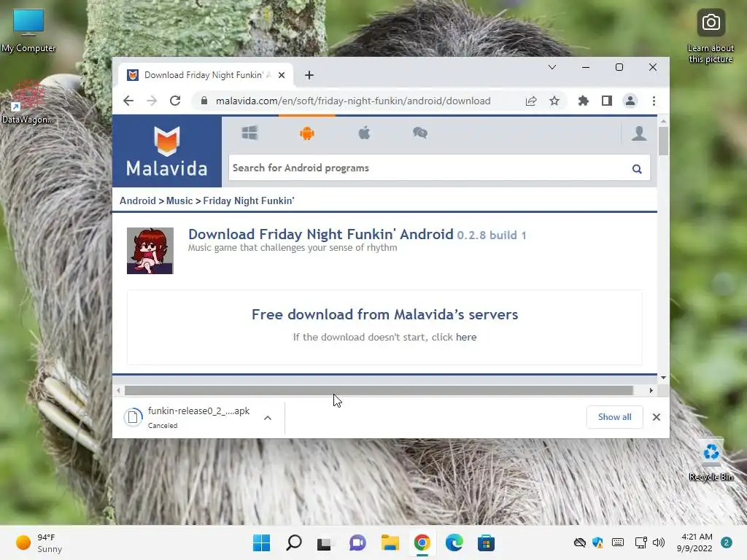Open Microsoft Store from taskbar
Image resolution: width=747 pixels, height=560 pixels.
point(486,542)
